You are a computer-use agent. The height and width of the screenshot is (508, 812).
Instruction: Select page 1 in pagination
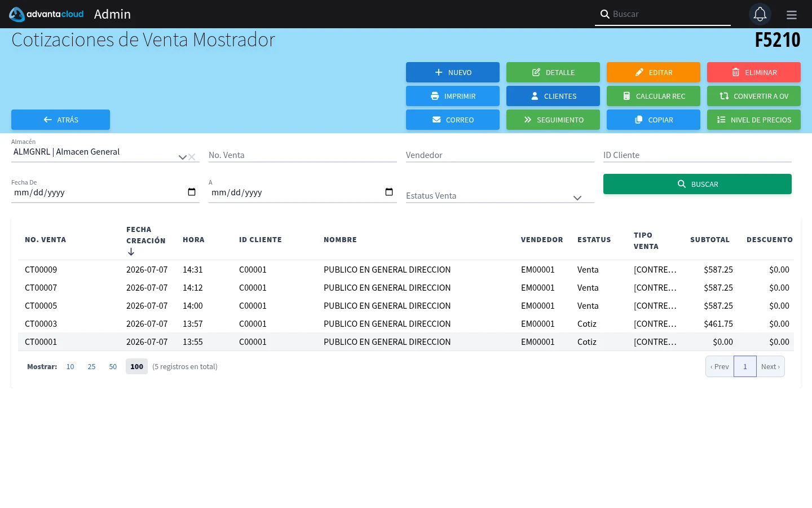coord(745,367)
